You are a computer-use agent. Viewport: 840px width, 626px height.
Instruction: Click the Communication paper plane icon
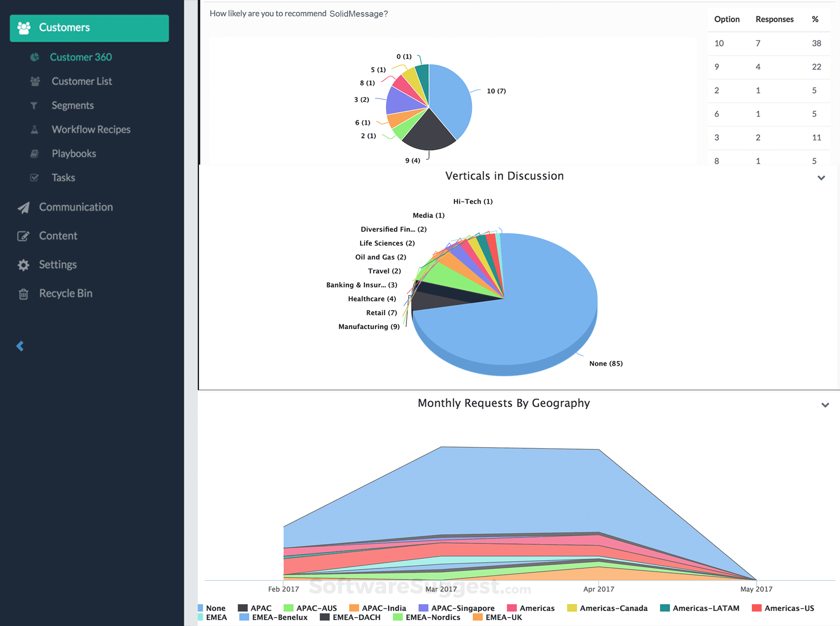pos(24,207)
